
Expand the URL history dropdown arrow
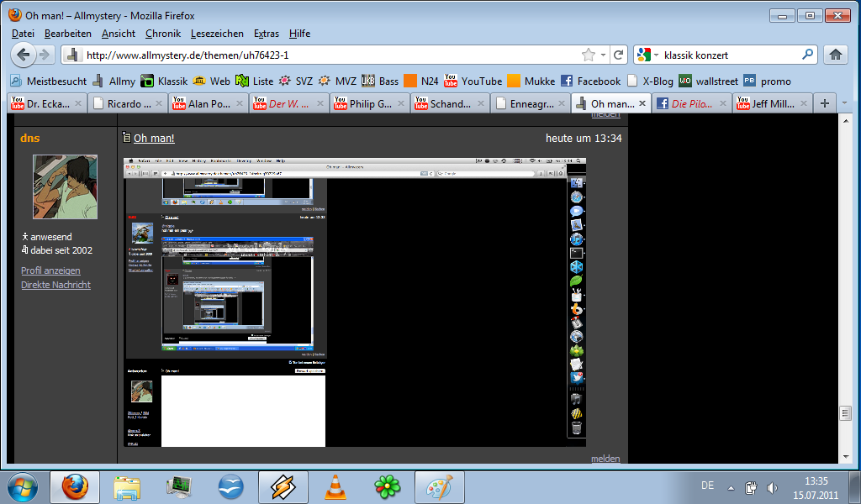[603, 55]
